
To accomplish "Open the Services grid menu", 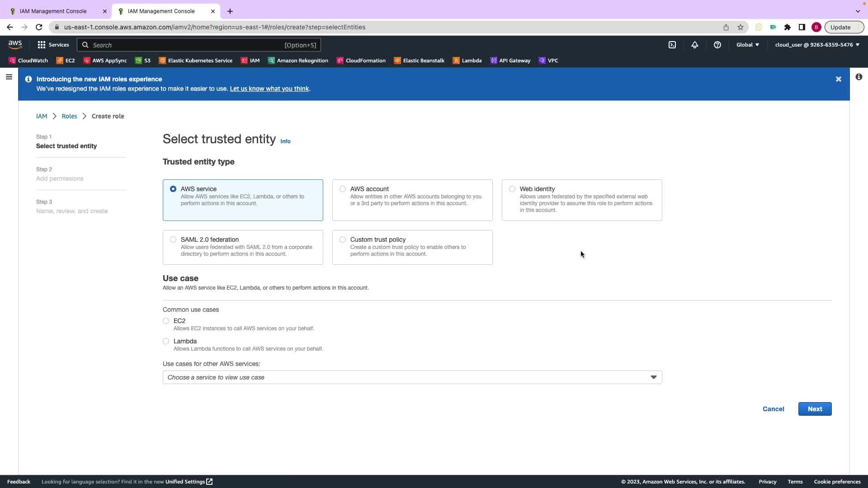I will pos(53,45).
